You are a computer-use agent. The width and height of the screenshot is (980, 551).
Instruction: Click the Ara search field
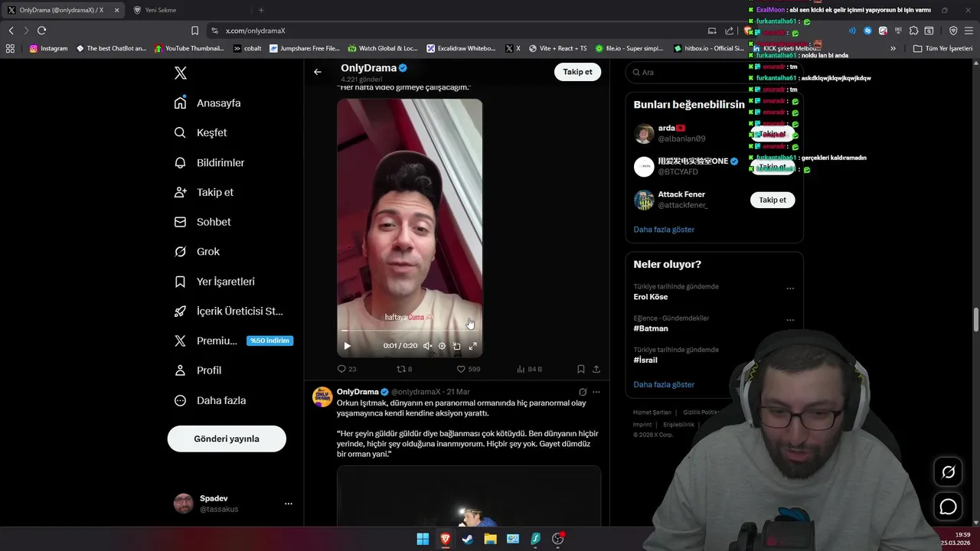coord(714,72)
